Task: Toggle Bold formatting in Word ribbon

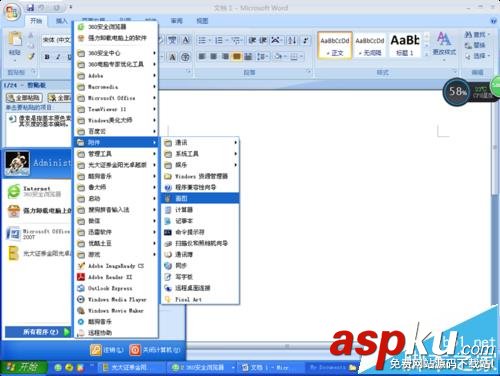Action: [x=47, y=57]
